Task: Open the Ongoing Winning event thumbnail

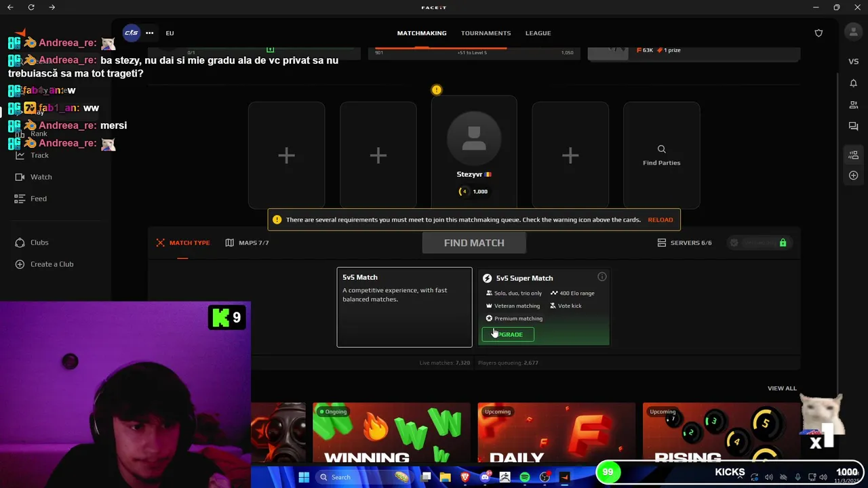Action: pos(391,432)
